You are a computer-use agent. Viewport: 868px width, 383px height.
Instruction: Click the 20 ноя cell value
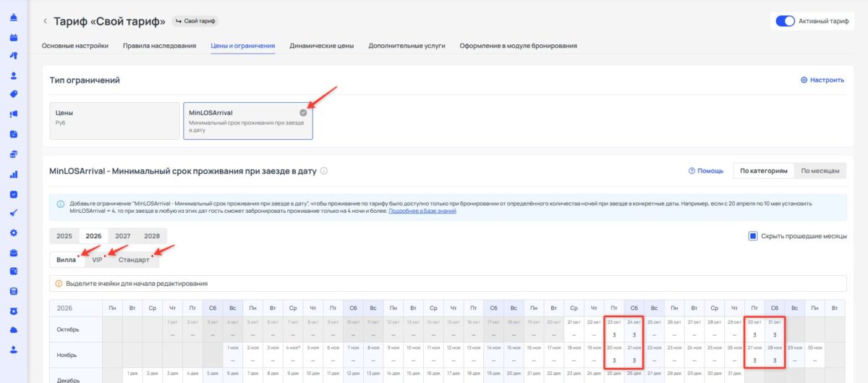coord(614,361)
